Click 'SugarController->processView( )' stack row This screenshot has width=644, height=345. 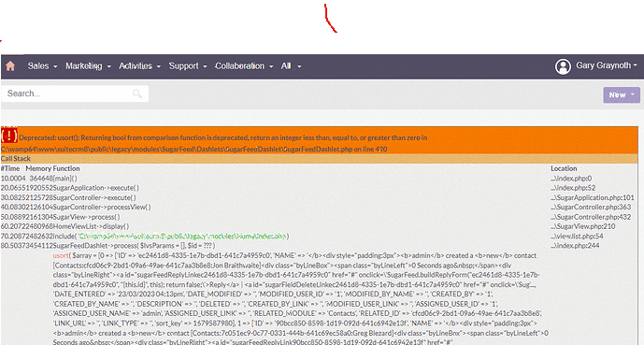(x=102, y=207)
